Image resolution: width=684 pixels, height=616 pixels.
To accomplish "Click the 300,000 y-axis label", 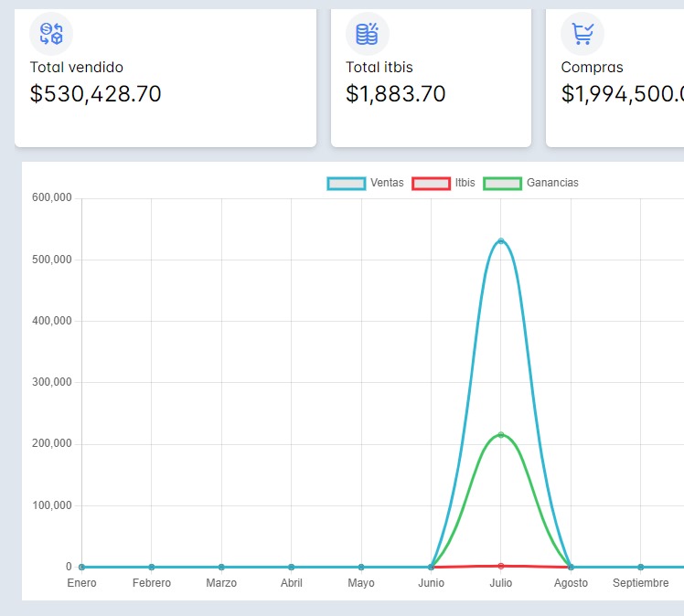I will click(x=52, y=382).
